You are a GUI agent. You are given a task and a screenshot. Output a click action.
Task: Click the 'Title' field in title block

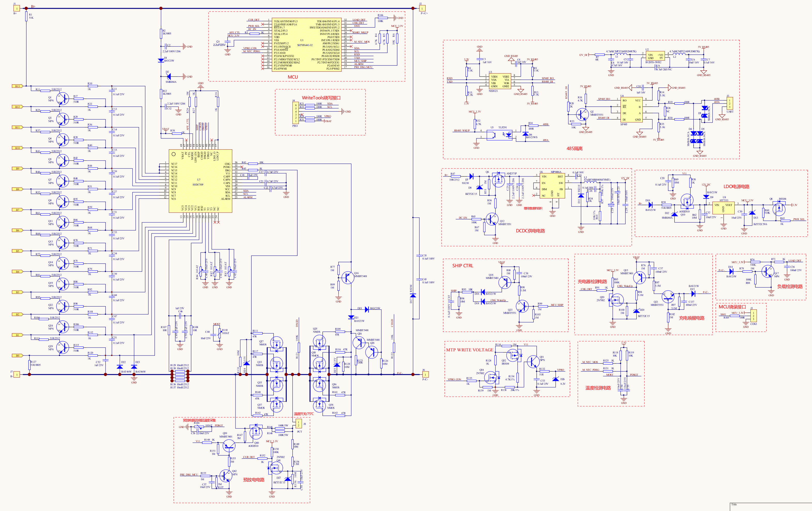[x=734, y=505]
